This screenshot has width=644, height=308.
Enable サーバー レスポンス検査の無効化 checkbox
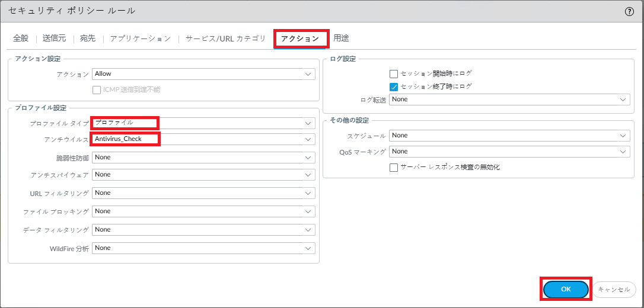(x=393, y=168)
